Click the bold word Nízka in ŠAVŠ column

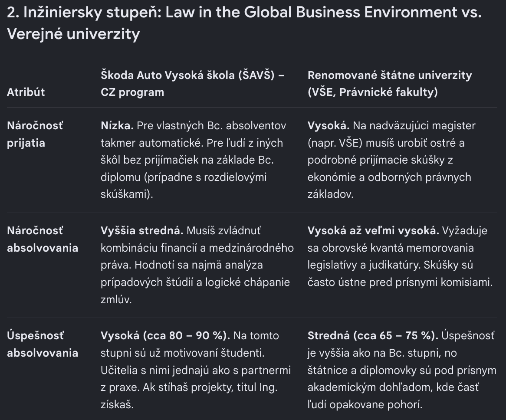click(117, 125)
